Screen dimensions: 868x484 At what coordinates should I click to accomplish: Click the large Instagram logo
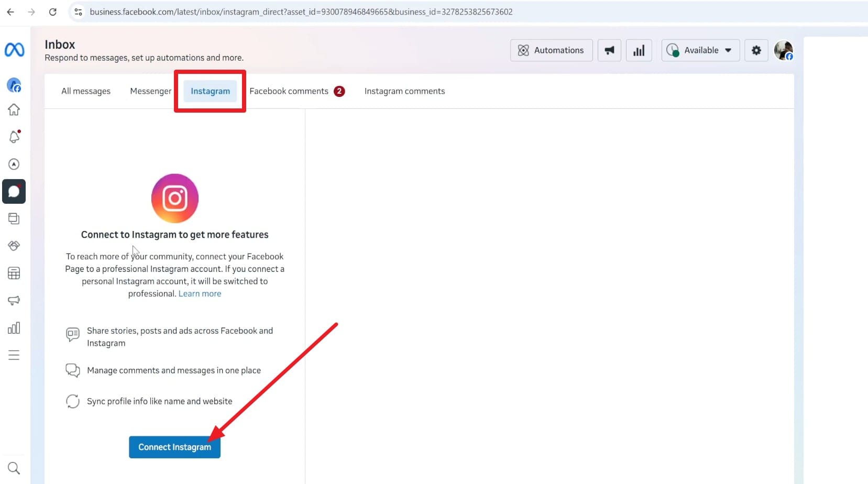(175, 199)
